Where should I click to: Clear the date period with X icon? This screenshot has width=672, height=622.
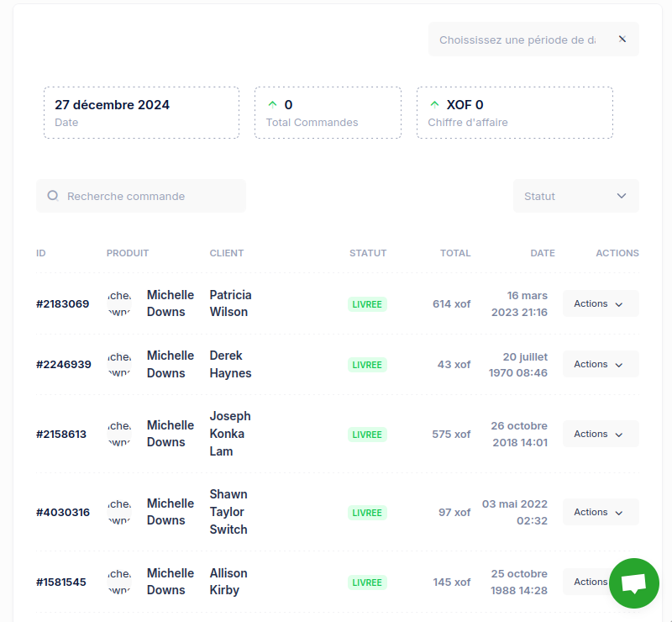click(622, 40)
